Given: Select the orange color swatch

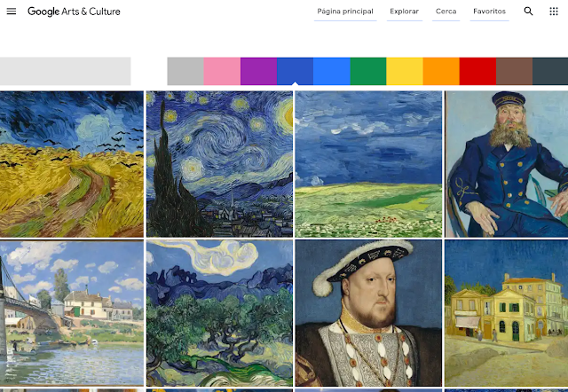Looking at the screenshot, I should point(441,71).
